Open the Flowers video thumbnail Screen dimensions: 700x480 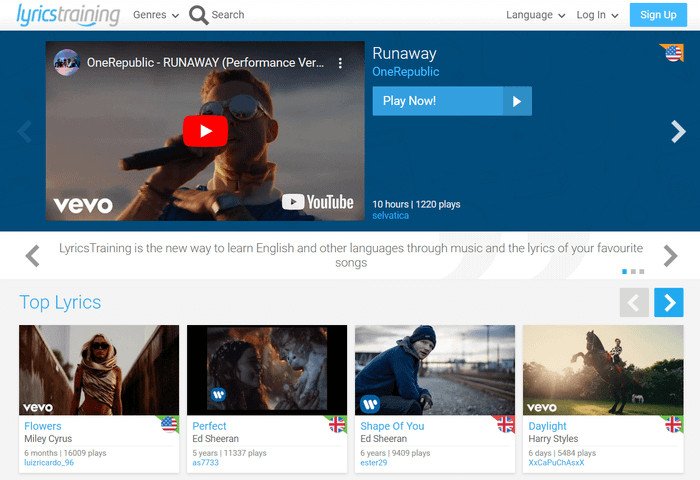[99, 370]
